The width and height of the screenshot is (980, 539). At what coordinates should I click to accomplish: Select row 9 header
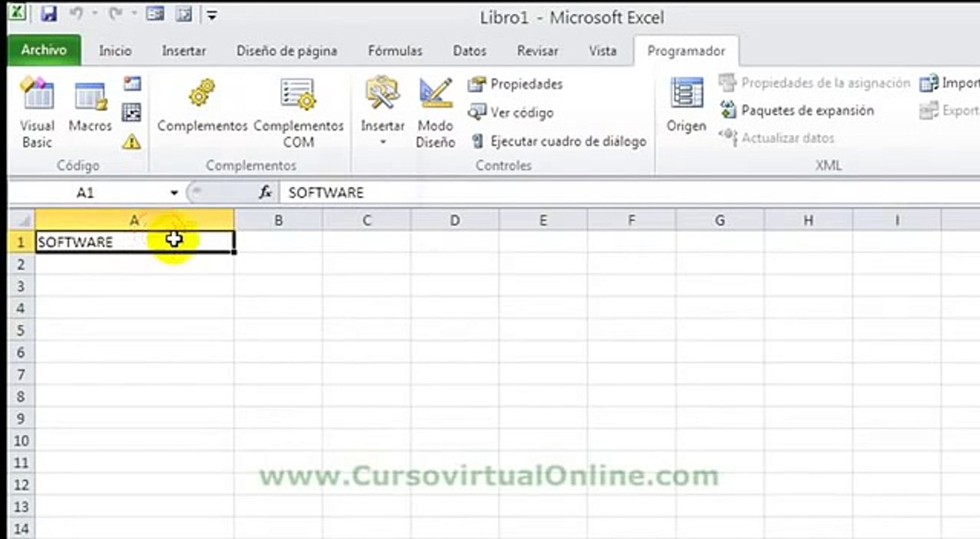[x=22, y=418]
